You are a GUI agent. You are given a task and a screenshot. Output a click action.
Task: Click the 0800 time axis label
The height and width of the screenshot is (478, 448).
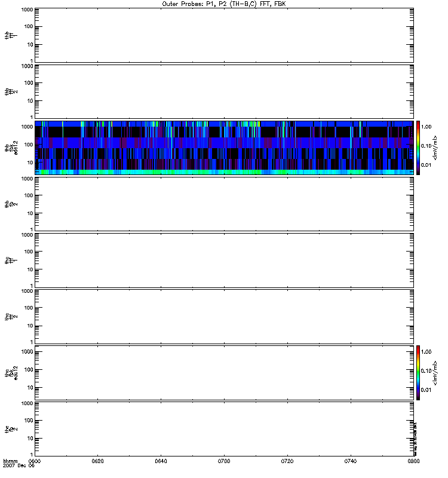(413, 461)
